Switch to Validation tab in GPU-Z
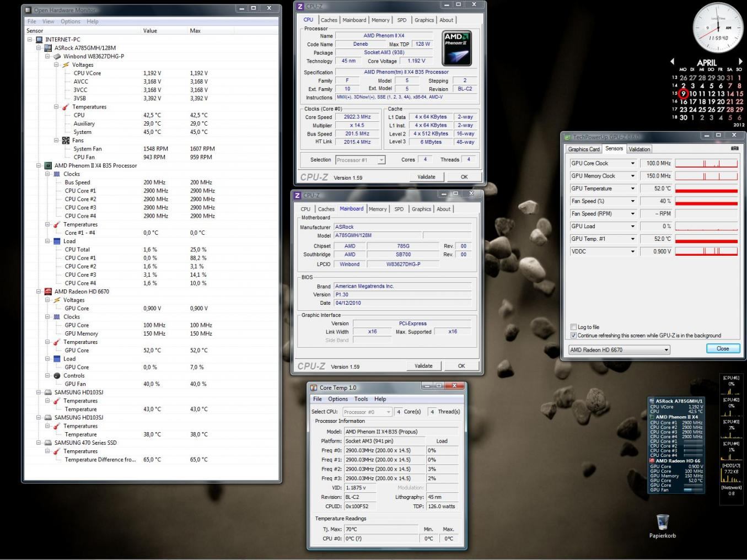 [x=639, y=149]
